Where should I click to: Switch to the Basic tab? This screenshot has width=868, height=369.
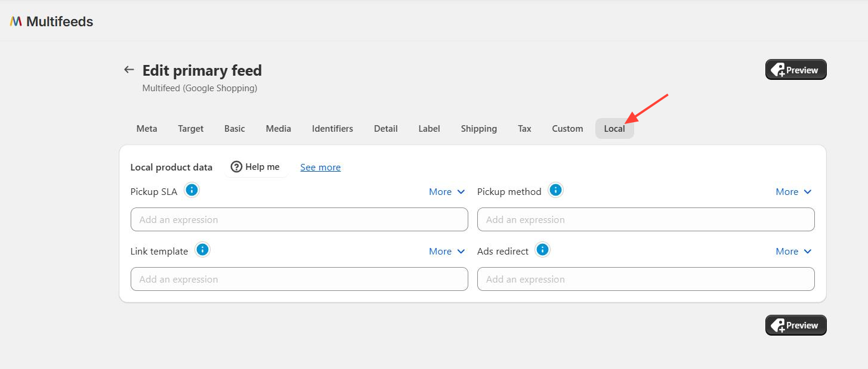[234, 129]
